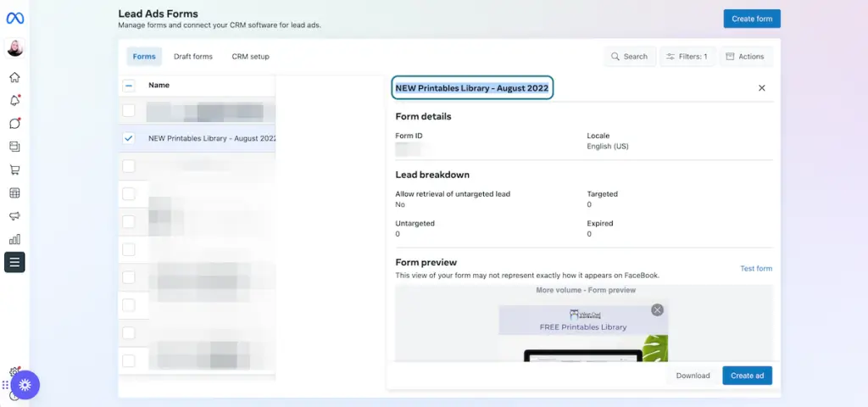Click the Create form button
The height and width of the screenshot is (407, 868).
pos(752,19)
